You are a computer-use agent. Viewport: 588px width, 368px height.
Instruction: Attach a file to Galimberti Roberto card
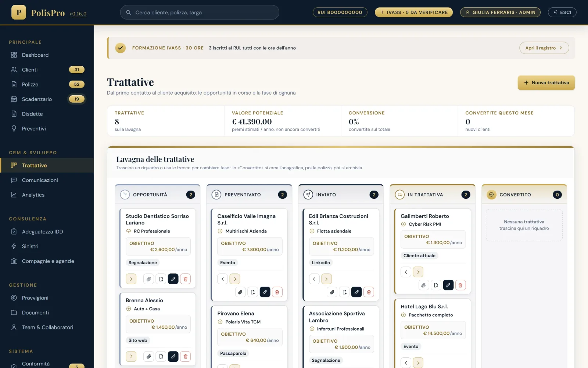pos(424,285)
